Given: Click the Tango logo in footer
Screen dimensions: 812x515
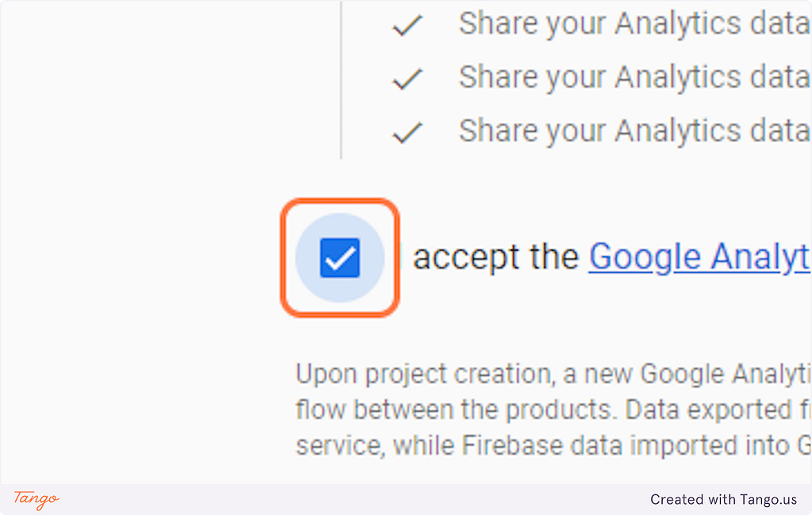Looking at the screenshot, I should 36,499.
